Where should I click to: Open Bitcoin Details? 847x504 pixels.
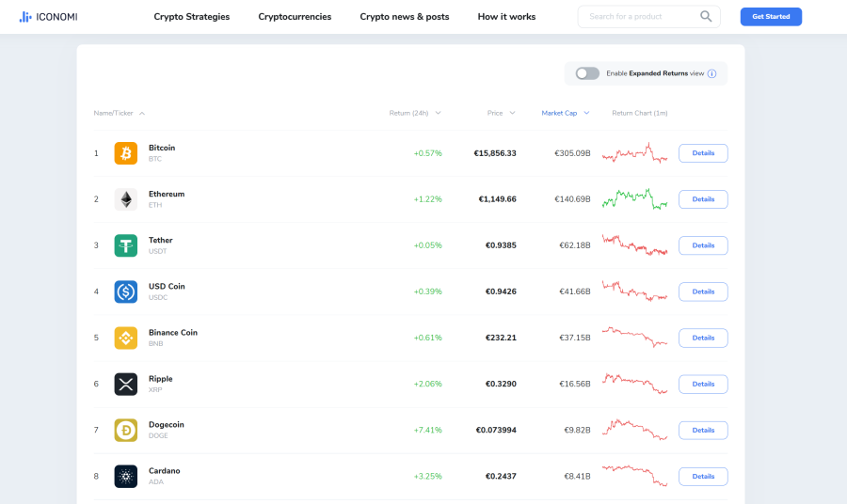703,153
